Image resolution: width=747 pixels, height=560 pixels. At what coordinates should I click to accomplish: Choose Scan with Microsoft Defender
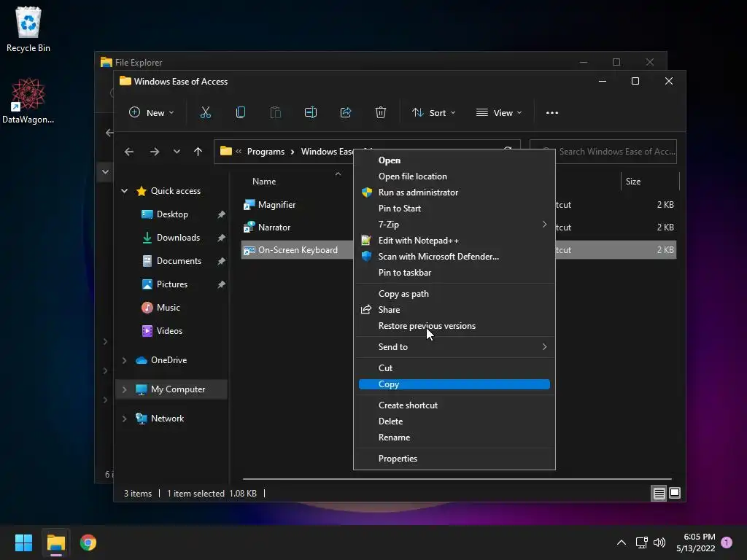click(x=454, y=256)
